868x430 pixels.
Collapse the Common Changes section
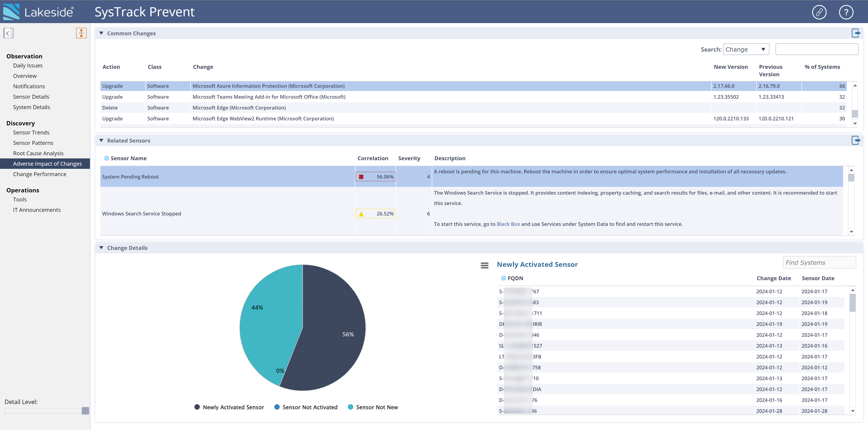pyautogui.click(x=101, y=33)
